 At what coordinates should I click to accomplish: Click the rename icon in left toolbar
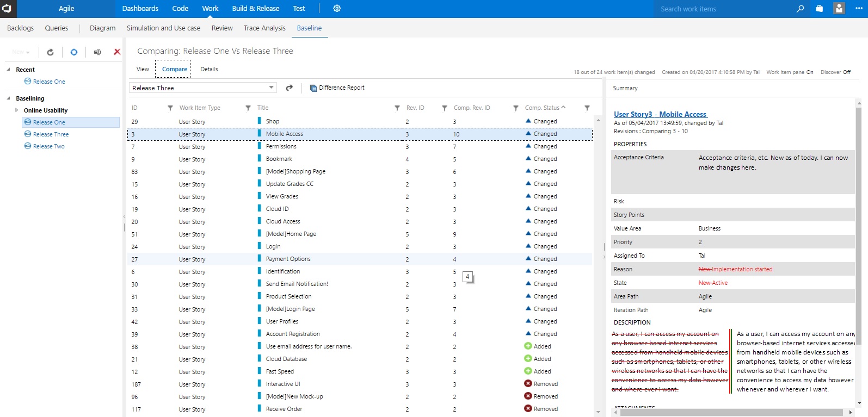tap(97, 52)
